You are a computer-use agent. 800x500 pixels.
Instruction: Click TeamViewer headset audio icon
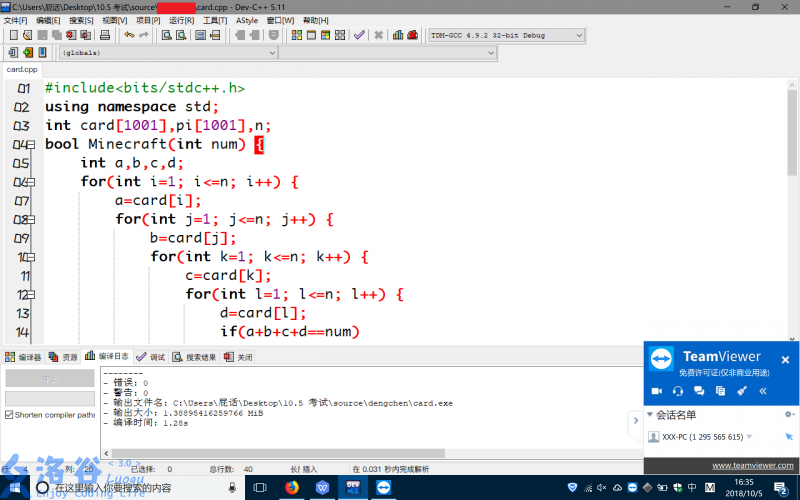coord(678,390)
